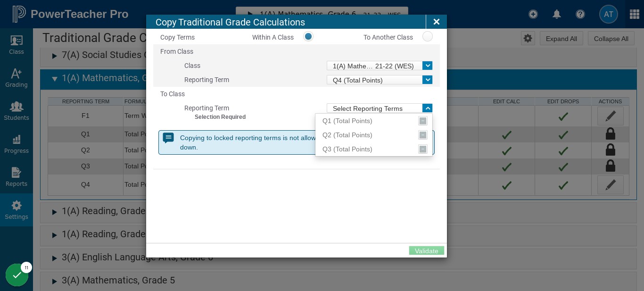Image resolution: width=644 pixels, height=291 pixels.
Task: Click the lock icon in Q2 row
Action: click(x=610, y=150)
